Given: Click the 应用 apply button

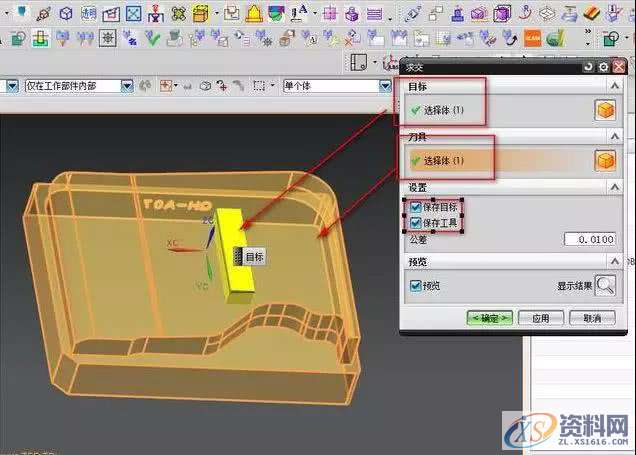Looking at the screenshot, I should (541, 317).
